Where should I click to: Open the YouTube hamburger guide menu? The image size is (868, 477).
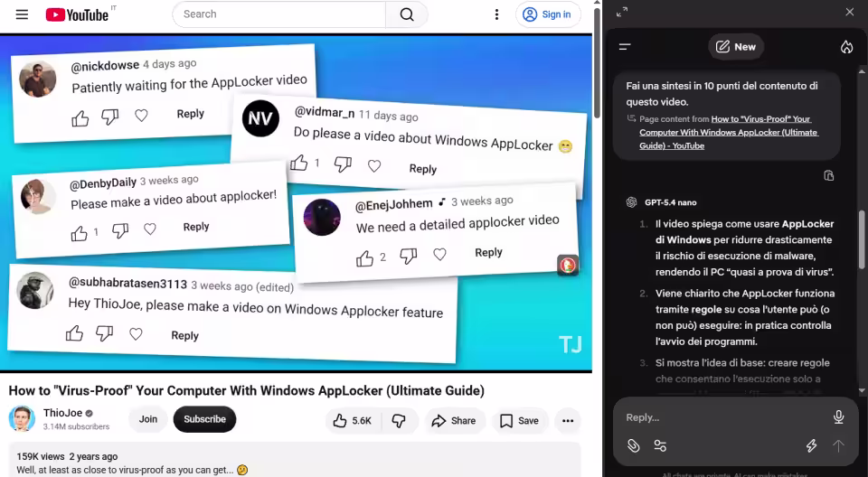(22, 14)
